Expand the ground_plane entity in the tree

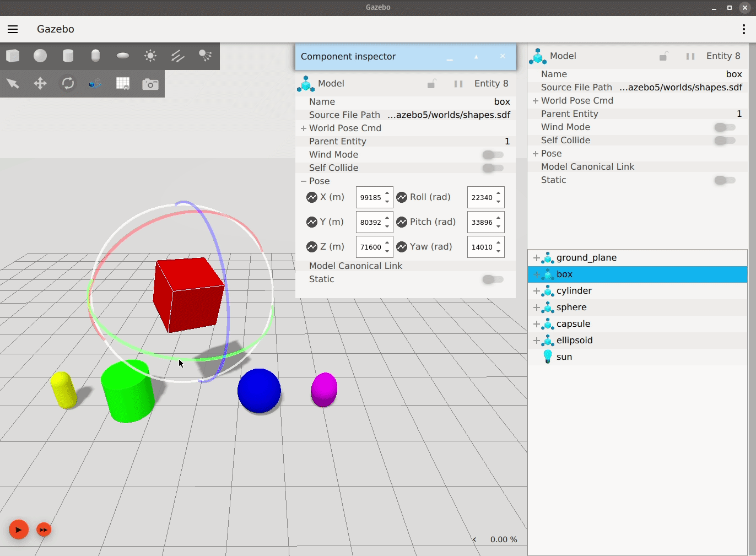[x=536, y=258]
